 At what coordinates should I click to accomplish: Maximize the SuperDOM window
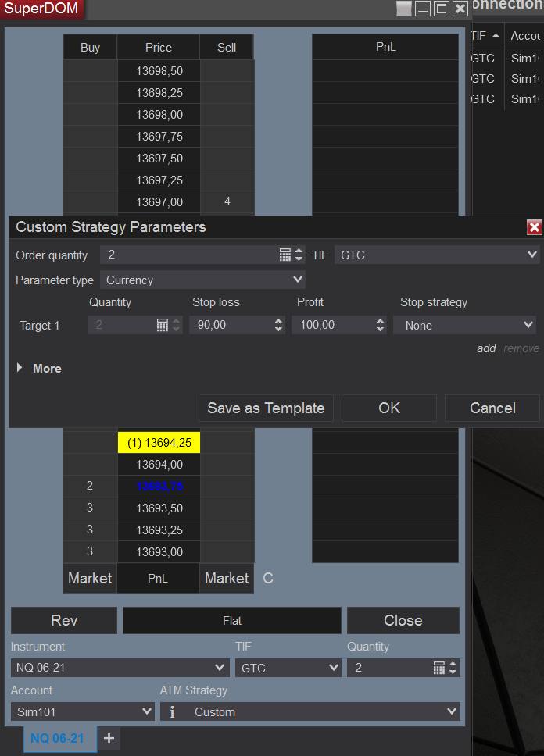pyautogui.click(x=441, y=8)
